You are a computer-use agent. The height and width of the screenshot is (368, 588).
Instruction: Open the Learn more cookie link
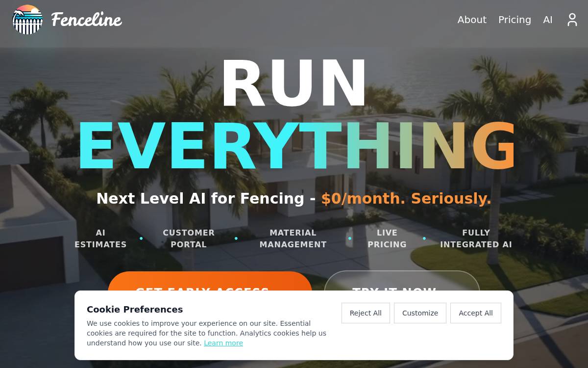click(223, 343)
